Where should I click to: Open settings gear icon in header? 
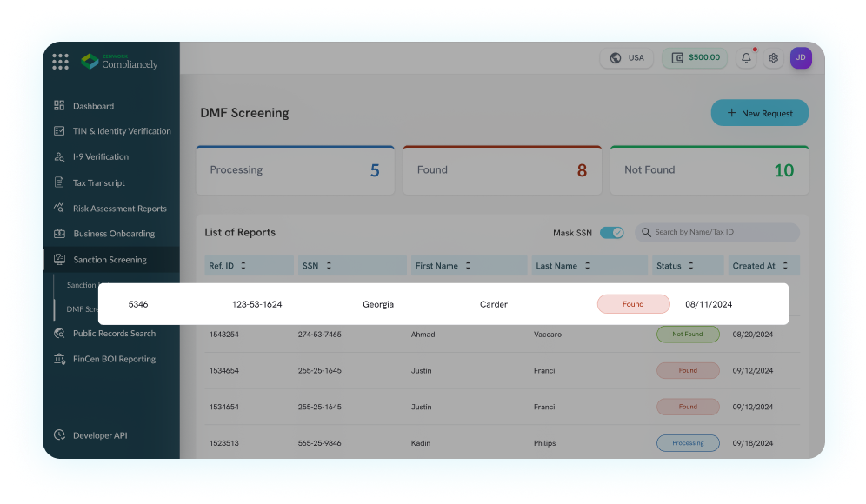[773, 58]
